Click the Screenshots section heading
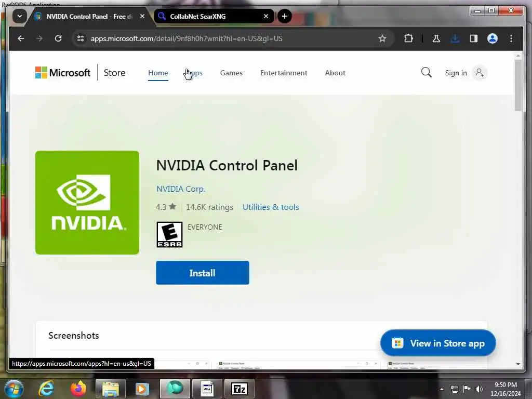 point(74,336)
